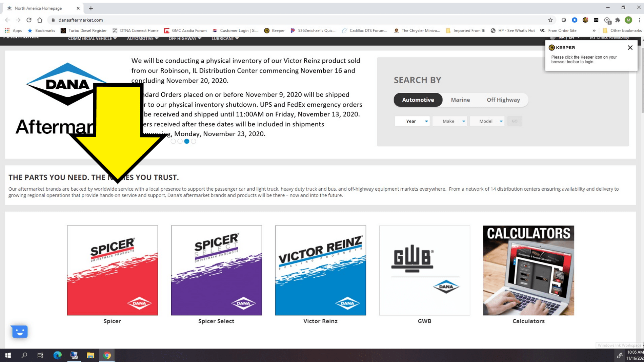Viewport: 644px width, 362px height.
Task: Open the Apps bookmark shortcut
Action: click(x=14, y=30)
